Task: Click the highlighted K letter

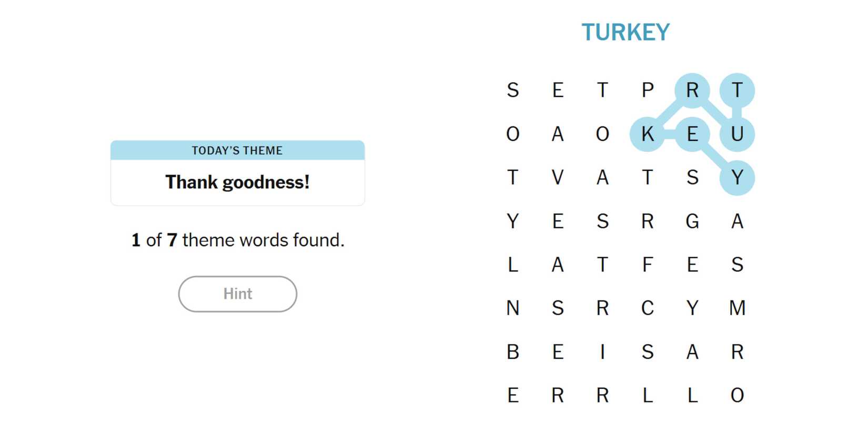Action: (x=648, y=134)
